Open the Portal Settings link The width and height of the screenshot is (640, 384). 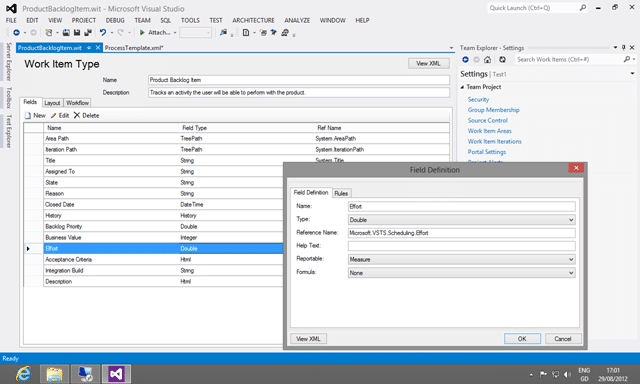(487, 152)
